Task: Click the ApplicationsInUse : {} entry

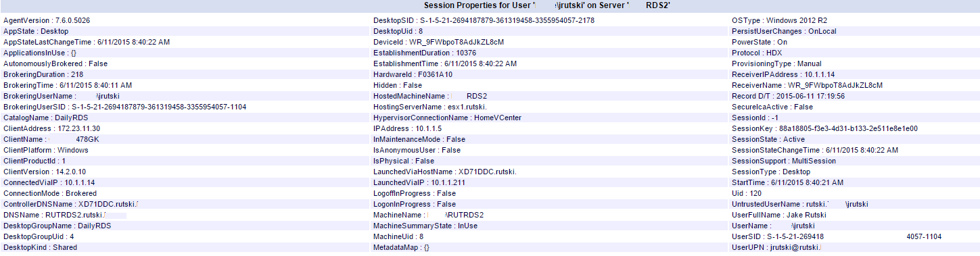Action: click(x=40, y=53)
